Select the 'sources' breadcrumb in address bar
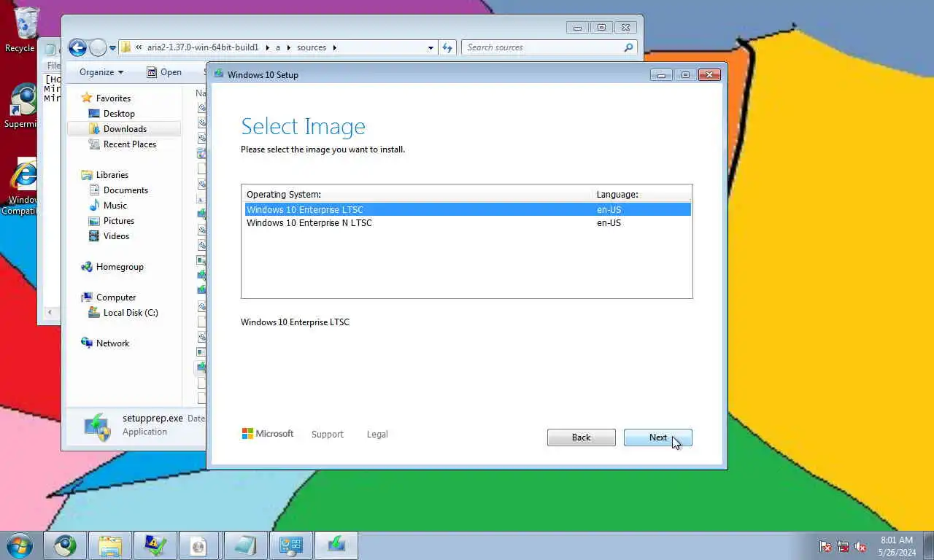This screenshot has height=560, width=934. (x=312, y=47)
